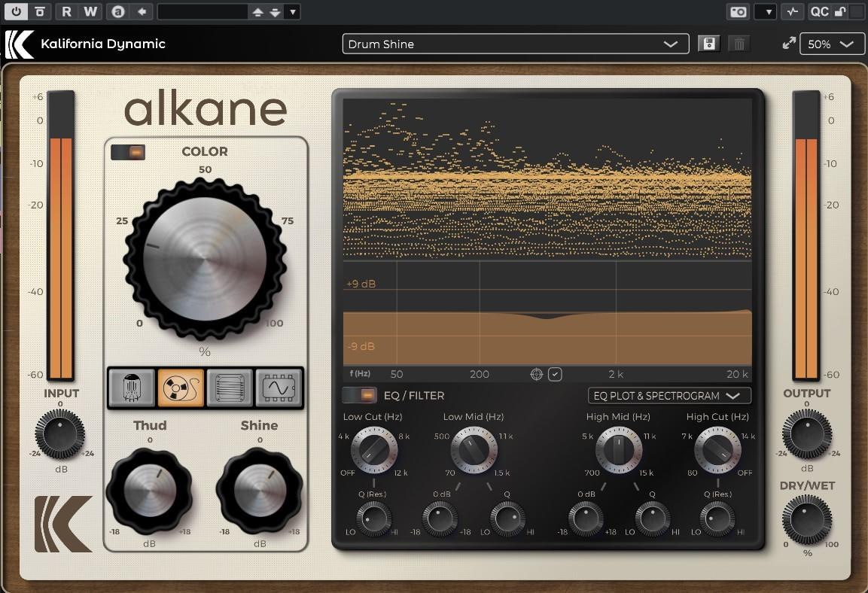Click the '20 k' frequency axis label
Viewport: 868px width, 593px height.
pos(737,375)
